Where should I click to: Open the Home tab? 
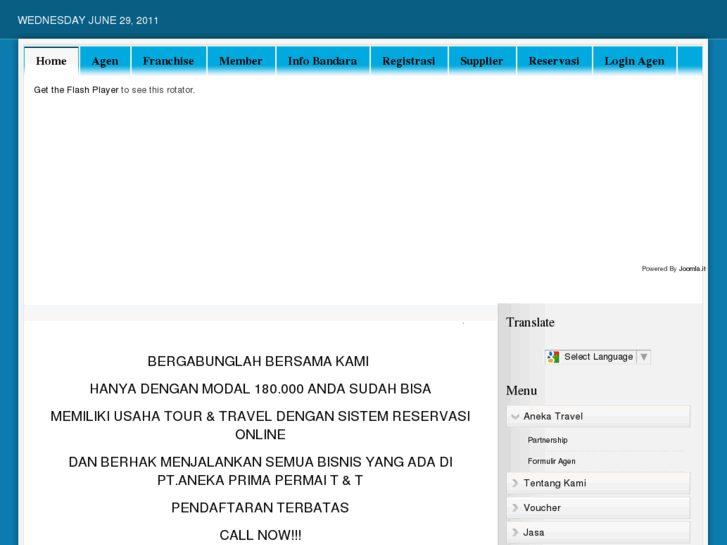tap(51, 61)
